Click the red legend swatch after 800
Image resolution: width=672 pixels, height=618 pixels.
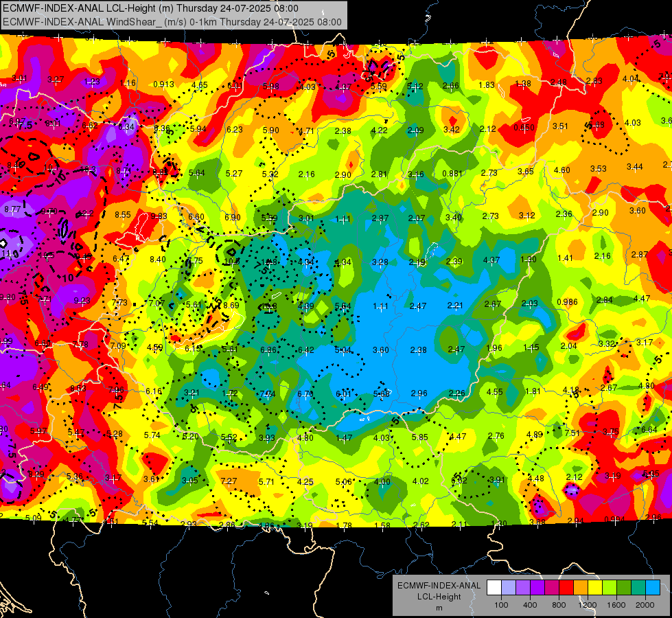(x=566, y=588)
